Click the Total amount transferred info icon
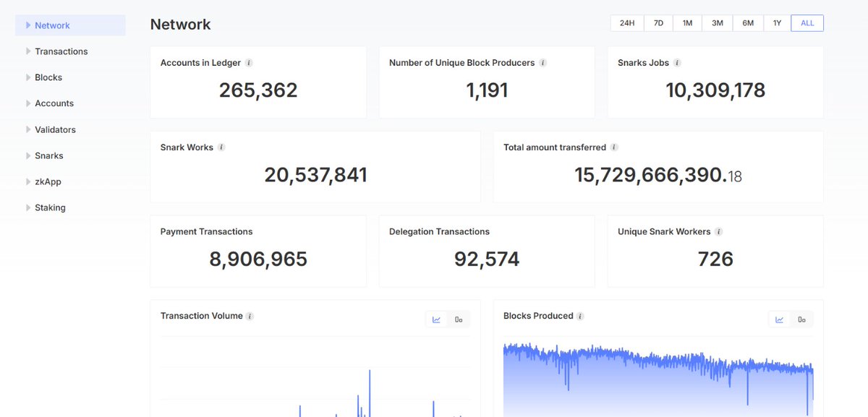This screenshot has height=417, width=868. [616, 147]
